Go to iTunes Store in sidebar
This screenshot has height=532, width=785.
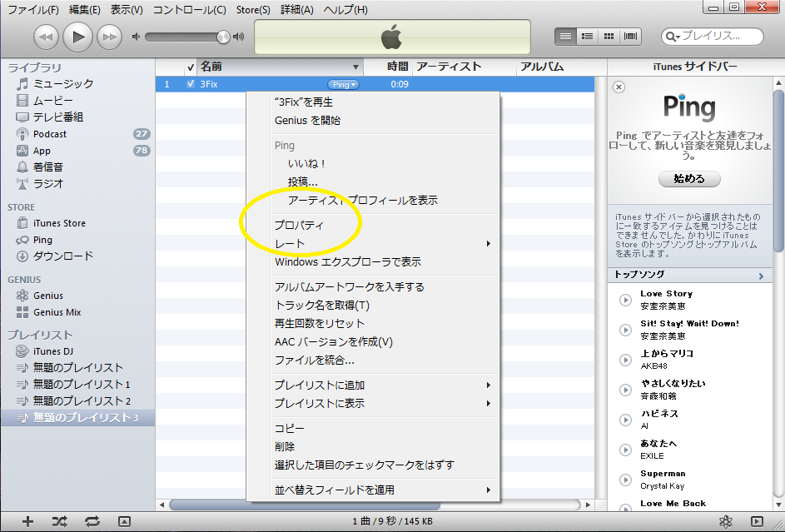(x=59, y=223)
